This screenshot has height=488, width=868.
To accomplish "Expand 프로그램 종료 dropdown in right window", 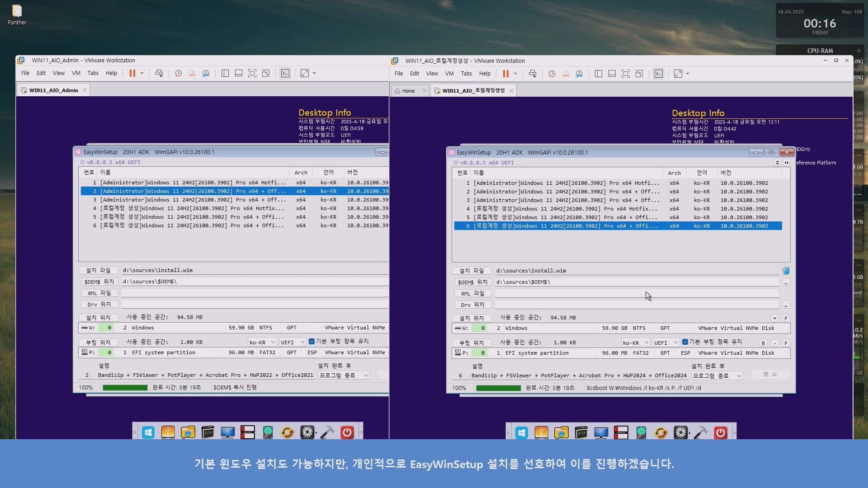I will point(717,375).
